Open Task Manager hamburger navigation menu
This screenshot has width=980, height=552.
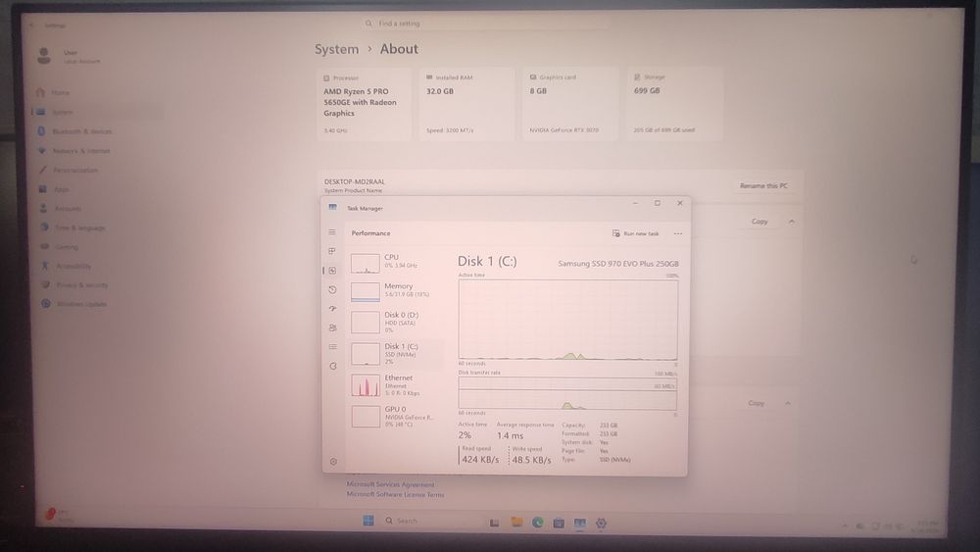point(332,232)
